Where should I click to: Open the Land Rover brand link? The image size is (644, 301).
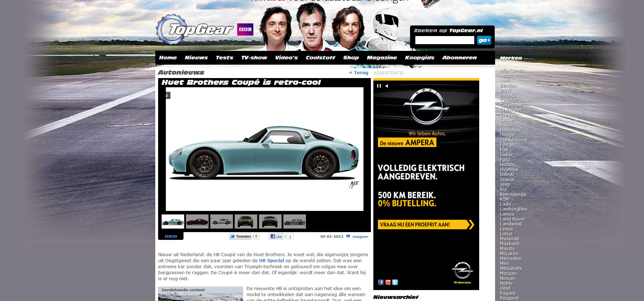[512, 219]
